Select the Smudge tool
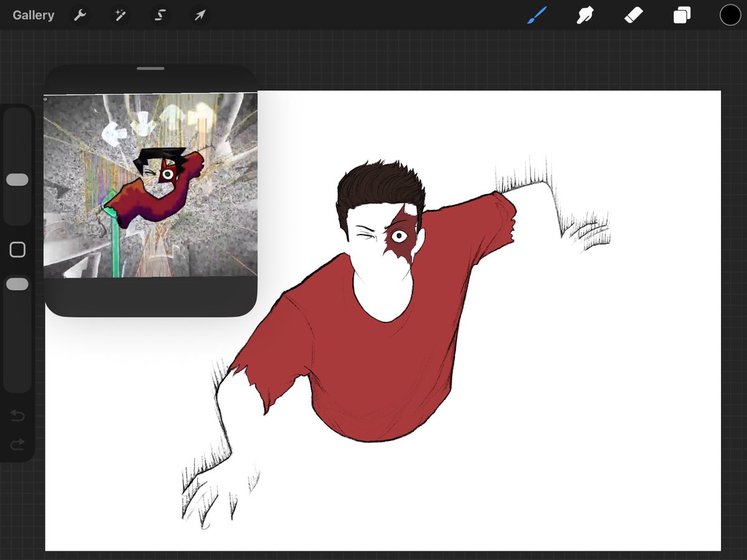This screenshot has height=560, width=747. click(585, 15)
